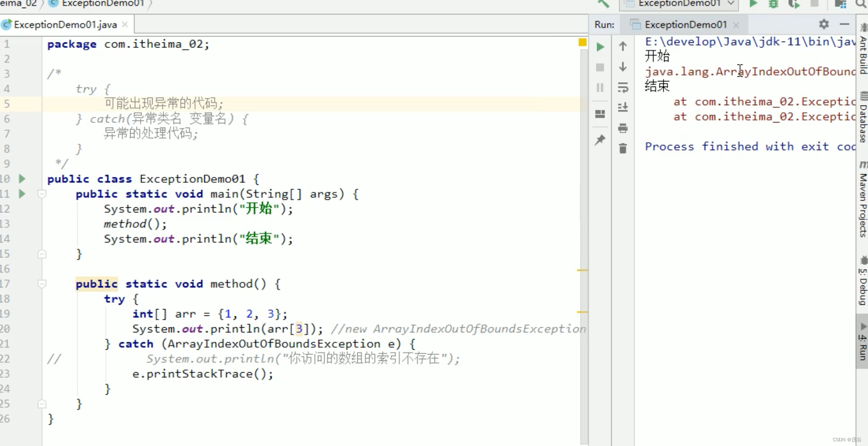The width and height of the screenshot is (868, 446).
Task: Click run gutter arrow beside class ExceptionDemo01
Action: pos(22,178)
